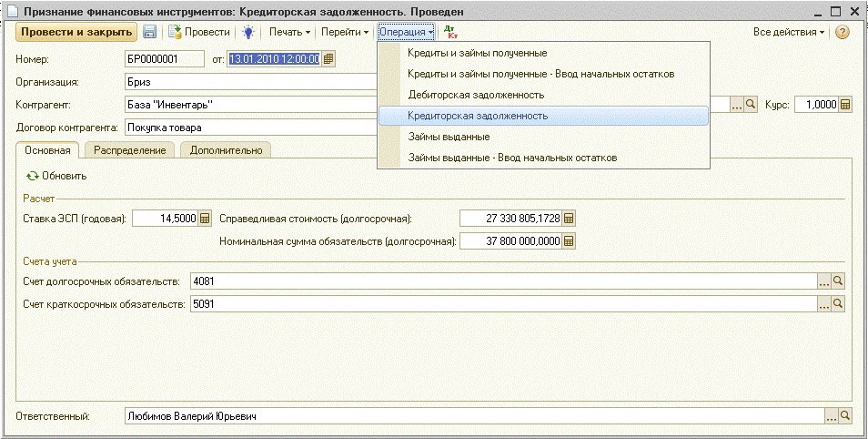Image resolution: width=868 pixels, height=439 pixels.
Task: Click search icon for Счет долгосрочных обязательств
Action: pyautogui.click(x=839, y=281)
